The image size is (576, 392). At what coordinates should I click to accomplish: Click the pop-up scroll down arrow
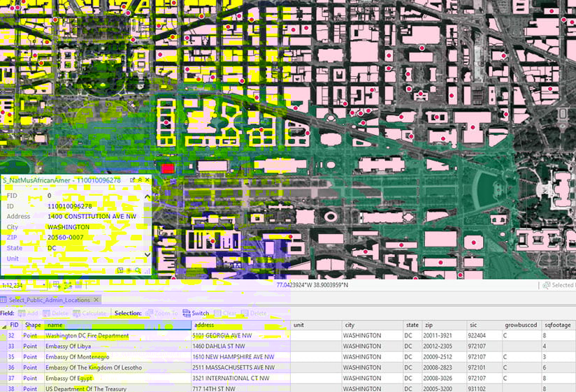pos(147,254)
